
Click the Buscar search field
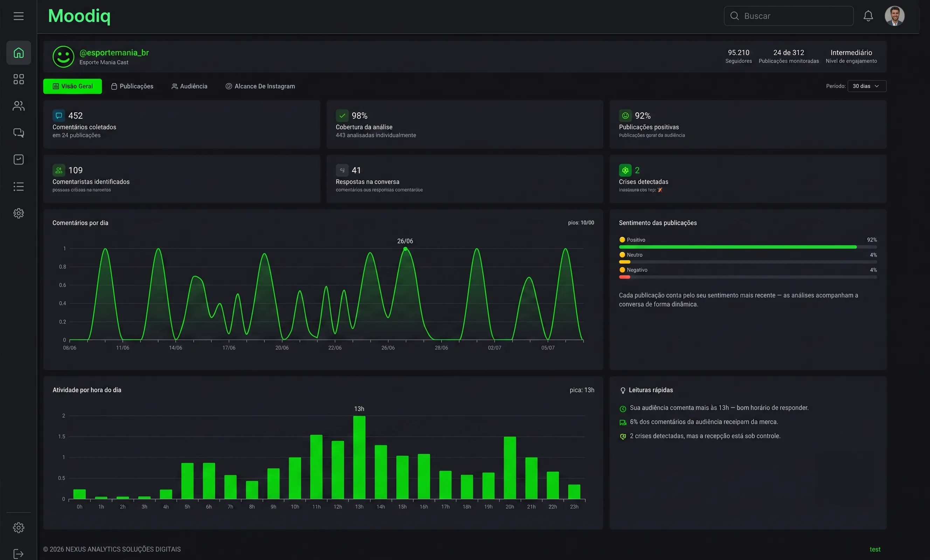point(789,16)
